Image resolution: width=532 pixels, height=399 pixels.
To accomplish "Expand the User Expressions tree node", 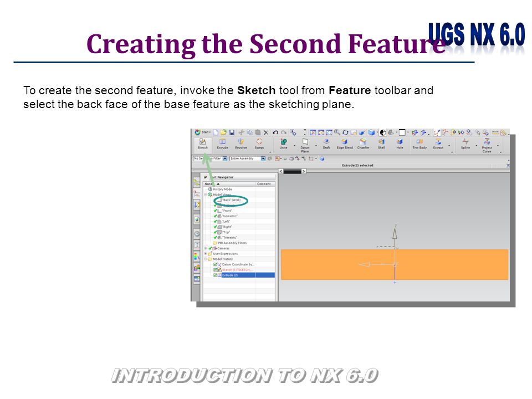I will 205,253.
